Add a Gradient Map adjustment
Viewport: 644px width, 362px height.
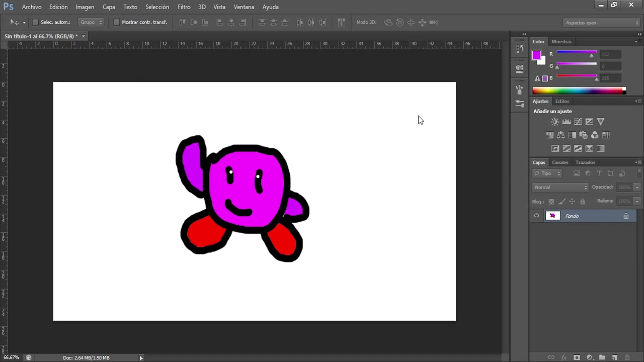601,149
